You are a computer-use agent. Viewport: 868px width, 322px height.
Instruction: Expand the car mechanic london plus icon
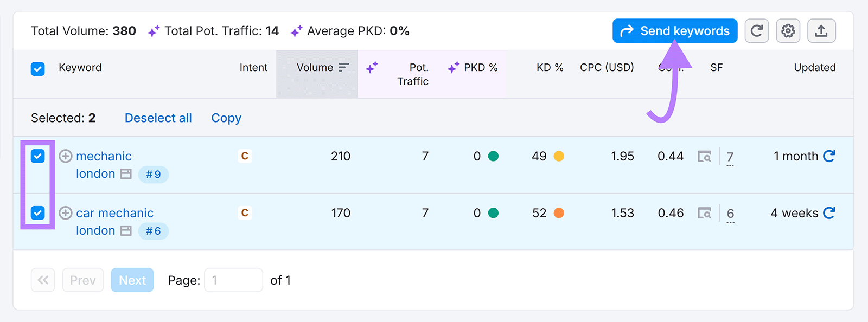tap(66, 213)
